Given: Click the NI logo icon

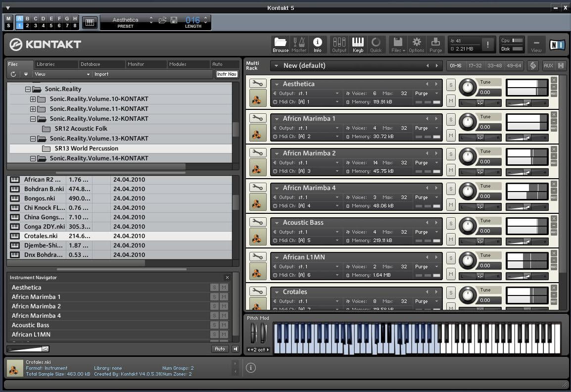Looking at the screenshot, I should (x=557, y=45).
